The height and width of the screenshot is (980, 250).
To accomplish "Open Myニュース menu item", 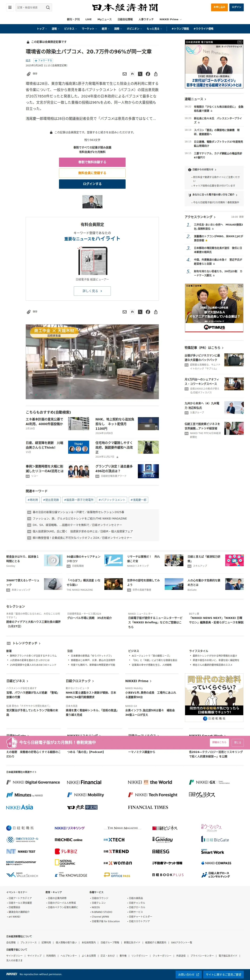I will click(x=105, y=19).
